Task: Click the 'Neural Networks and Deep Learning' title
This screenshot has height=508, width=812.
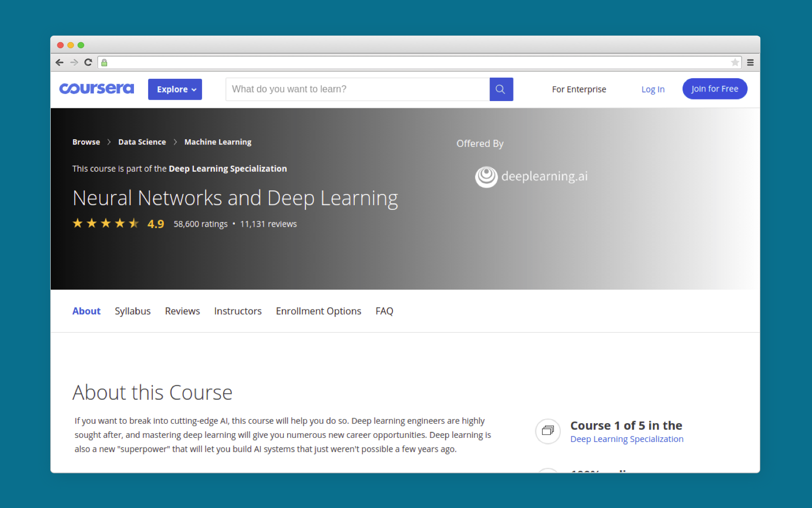Action: pos(235,198)
